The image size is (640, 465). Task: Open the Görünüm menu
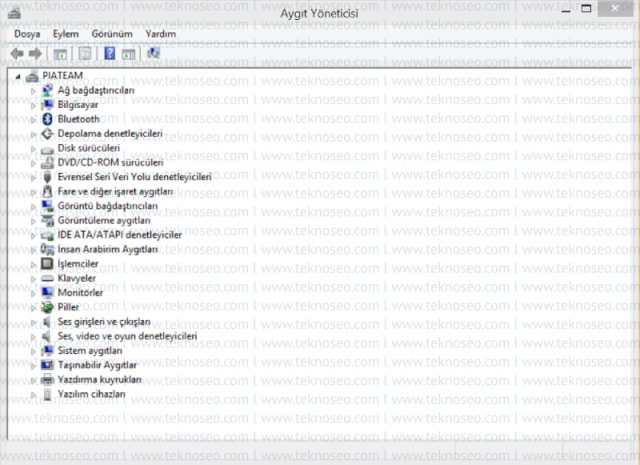112,34
